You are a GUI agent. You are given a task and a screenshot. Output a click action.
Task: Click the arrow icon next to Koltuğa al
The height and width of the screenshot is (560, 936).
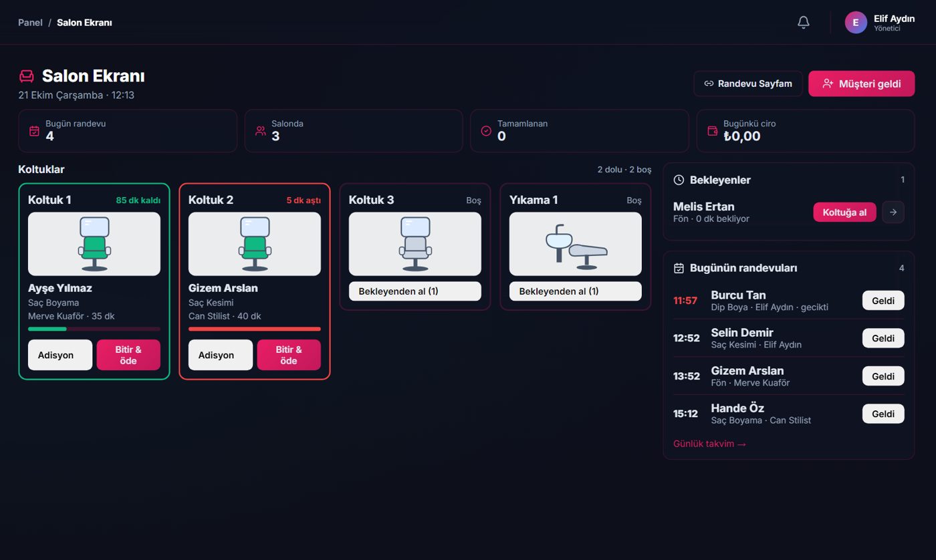[893, 212]
